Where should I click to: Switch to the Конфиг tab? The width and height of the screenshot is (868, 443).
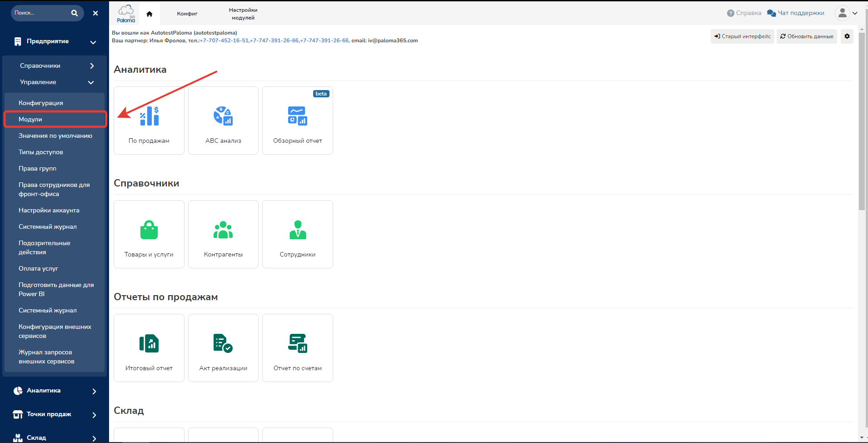[187, 14]
